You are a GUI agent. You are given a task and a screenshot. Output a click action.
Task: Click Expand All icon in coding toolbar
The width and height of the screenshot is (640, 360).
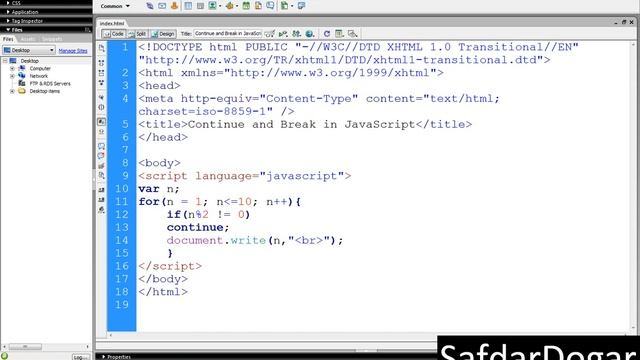pyautogui.click(x=102, y=83)
